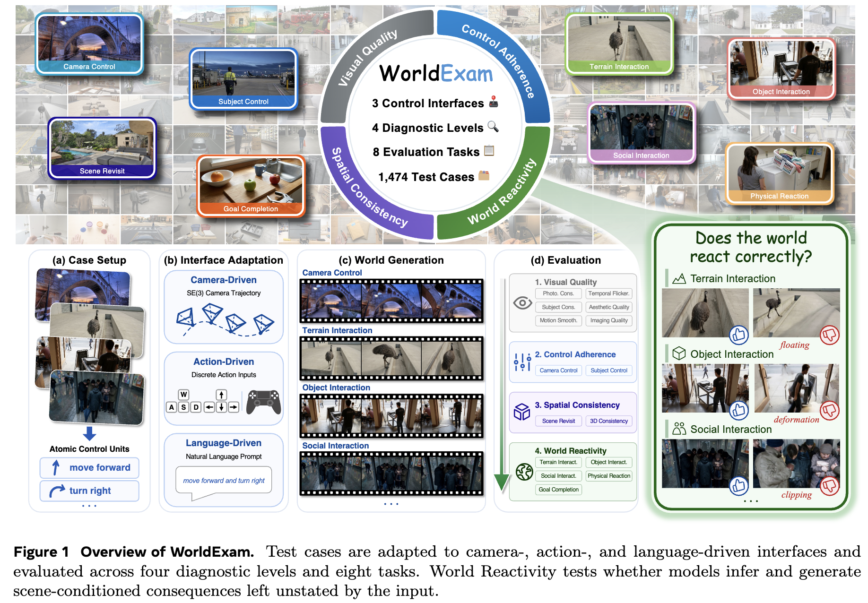Image resolution: width=868 pixels, height=603 pixels.
Task: Select the globe icon in World Reactivity box
Action: pyautogui.click(x=524, y=472)
